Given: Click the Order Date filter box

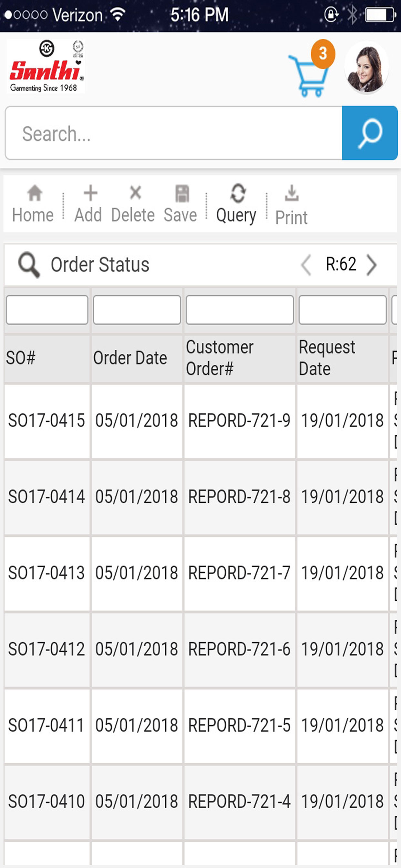Looking at the screenshot, I should 137,310.
